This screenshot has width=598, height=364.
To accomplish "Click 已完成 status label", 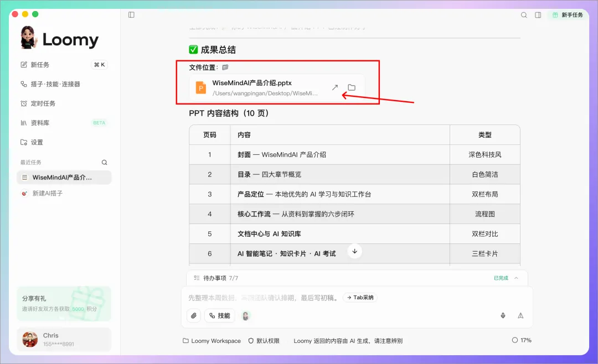I will click(501, 278).
